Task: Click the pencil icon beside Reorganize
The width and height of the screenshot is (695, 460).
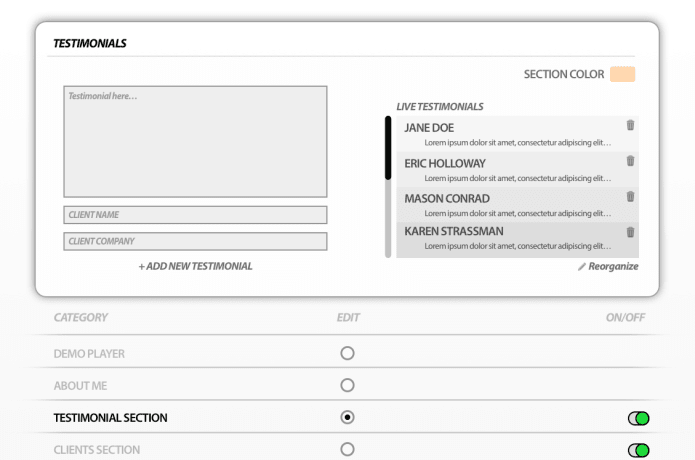Action: coord(582,267)
